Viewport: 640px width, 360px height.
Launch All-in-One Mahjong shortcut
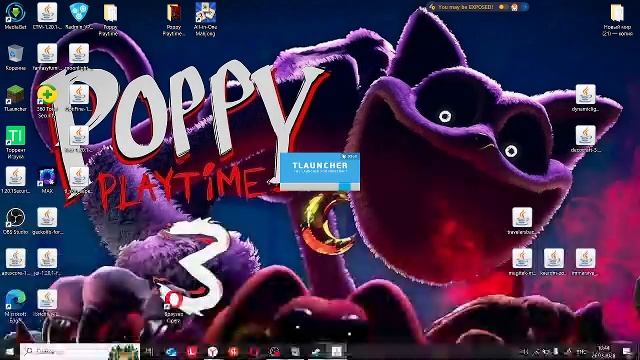pyautogui.click(x=205, y=19)
